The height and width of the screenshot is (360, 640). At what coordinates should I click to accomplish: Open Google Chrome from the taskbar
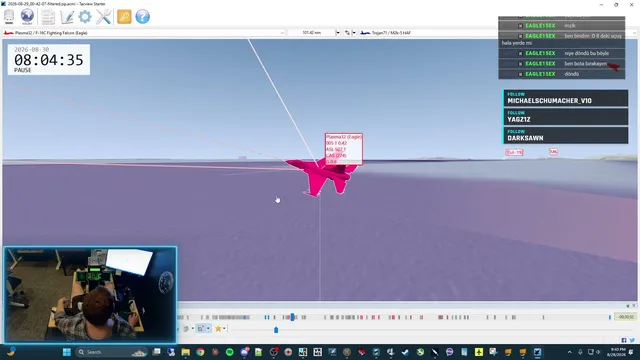tap(200, 352)
